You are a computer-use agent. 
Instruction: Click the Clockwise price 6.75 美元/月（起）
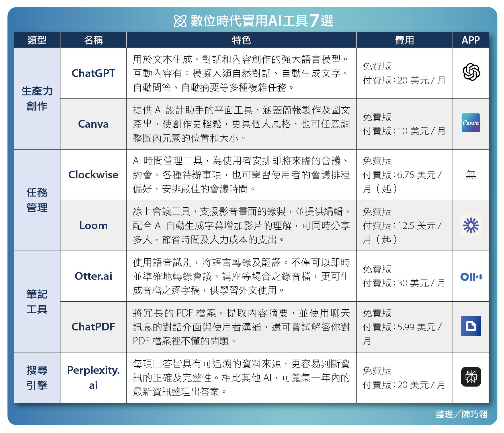click(402, 182)
